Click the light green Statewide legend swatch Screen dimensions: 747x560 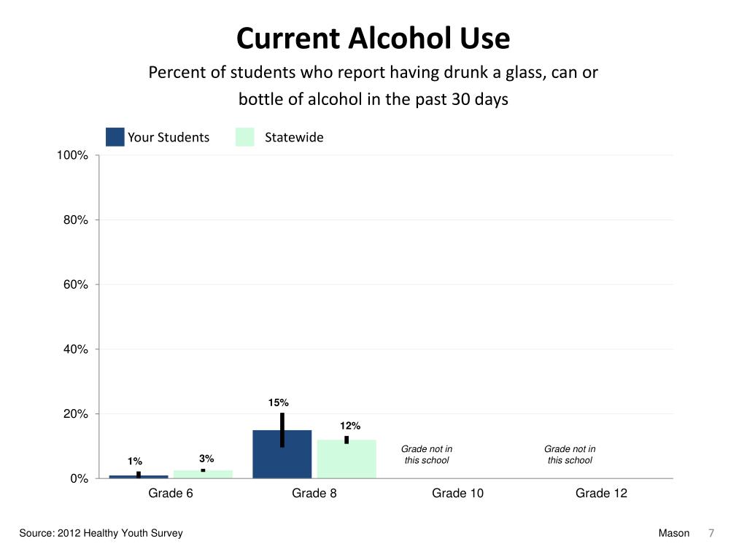pyautogui.click(x=245, y=137)
